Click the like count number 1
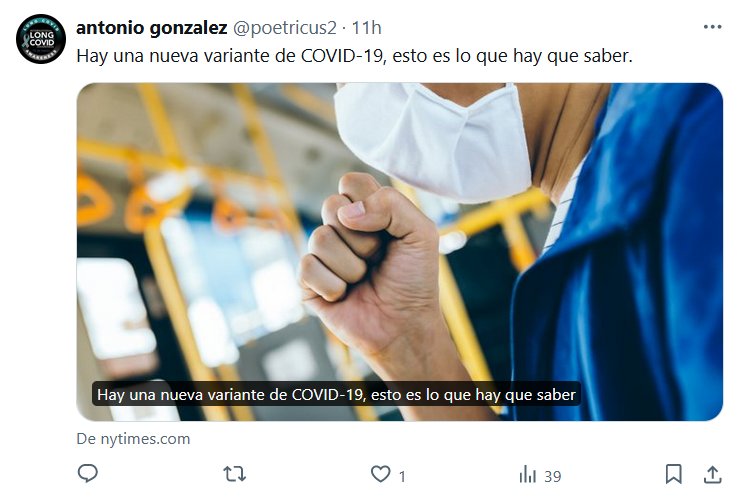The height and width of the screenshot is (498, 744). (x=402, y=476)
